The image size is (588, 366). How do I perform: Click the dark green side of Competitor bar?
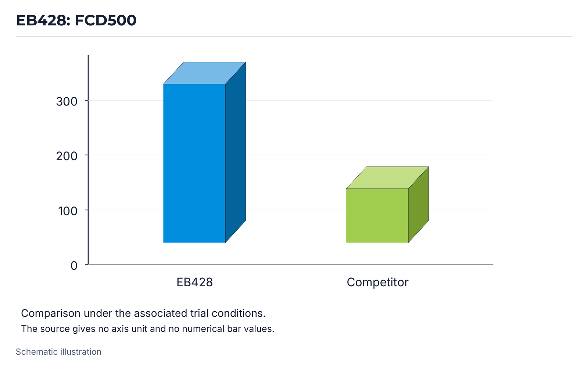[418, 204]
